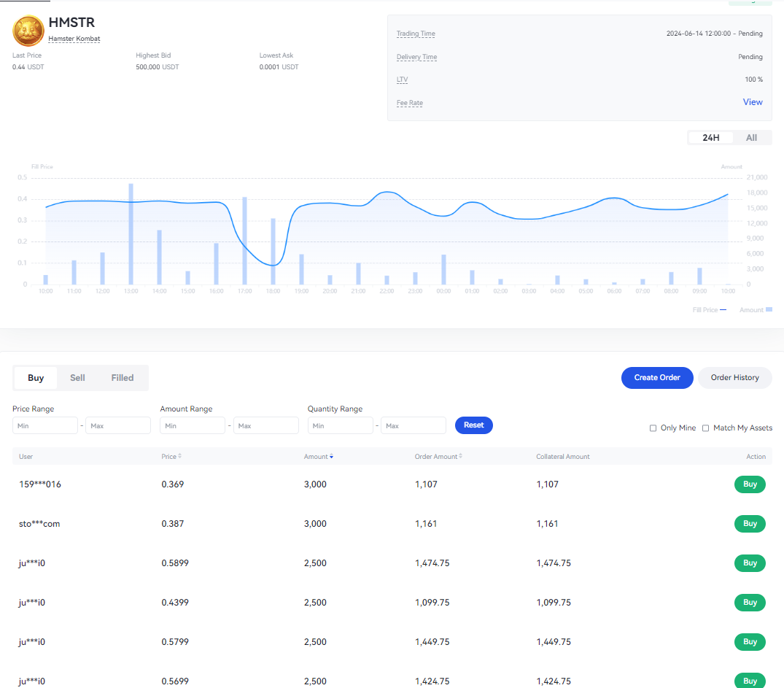Click the collateral amount 1,424.75 cell

point(554,681)
